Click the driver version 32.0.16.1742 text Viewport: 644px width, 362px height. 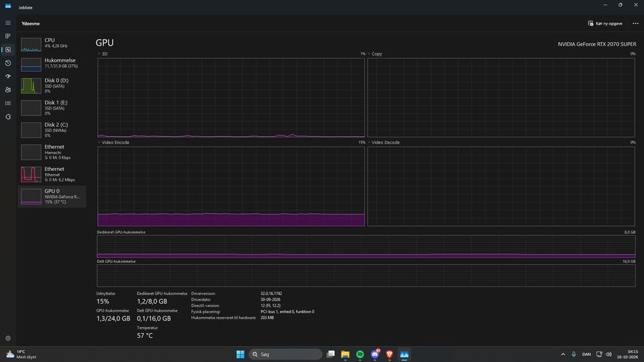tap(271, 294)
